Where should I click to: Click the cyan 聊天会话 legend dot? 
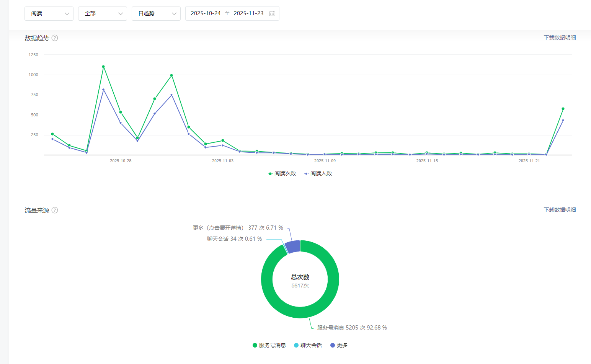pos(296,345)
